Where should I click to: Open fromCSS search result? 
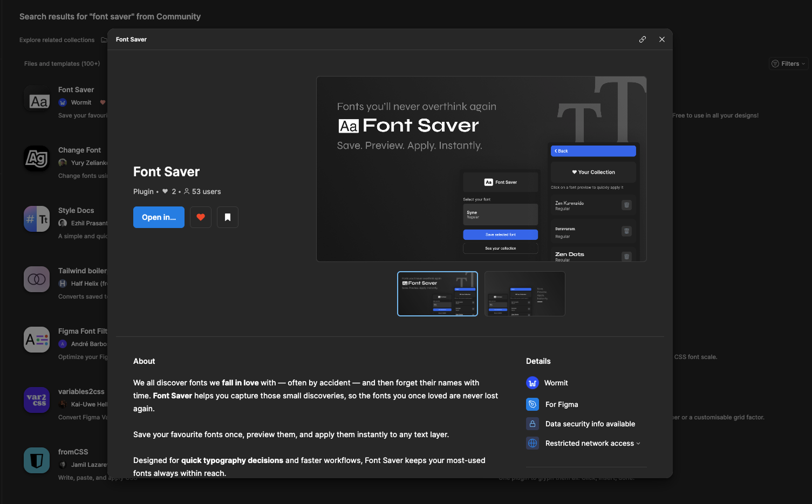point(73,452)
